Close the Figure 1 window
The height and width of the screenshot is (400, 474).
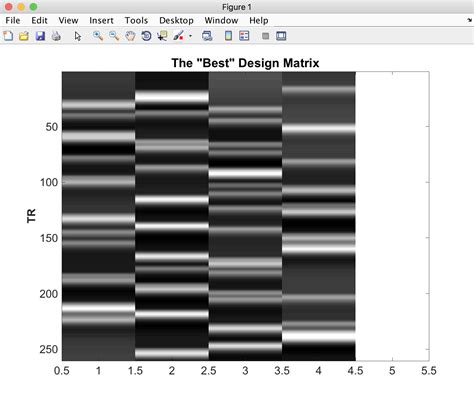[8, 7]
